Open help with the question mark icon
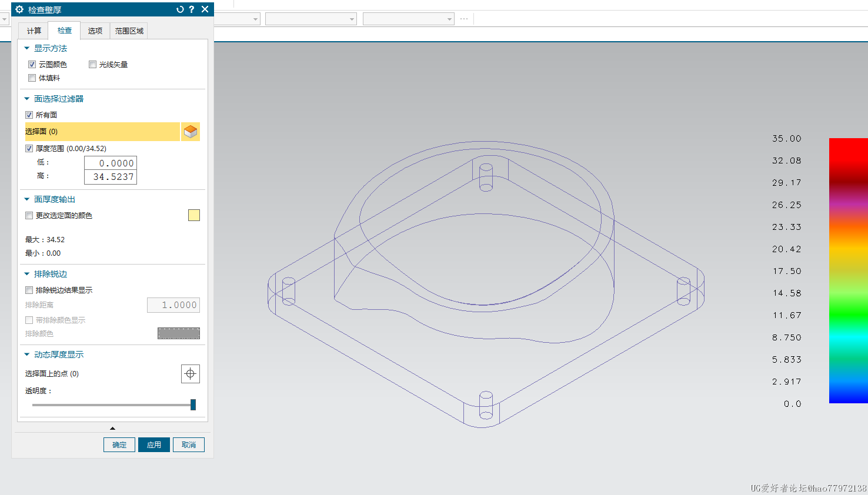The height and width of the screenshot is (495, 868). pos(192,9)
